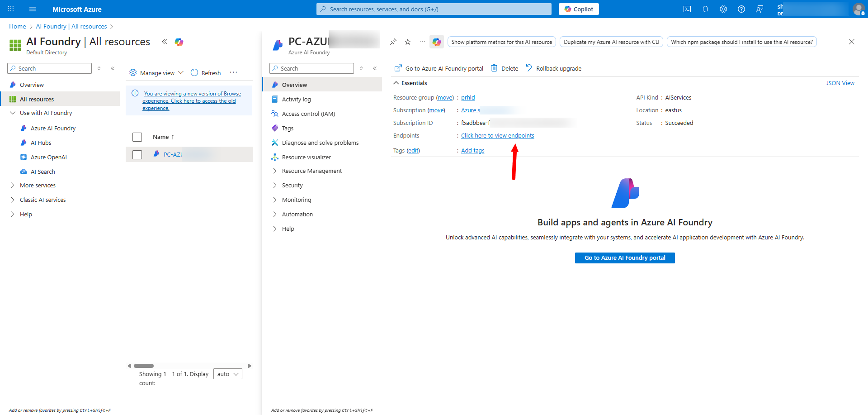
Task: Open the Activity log menu item
Action: pos(296,100)
